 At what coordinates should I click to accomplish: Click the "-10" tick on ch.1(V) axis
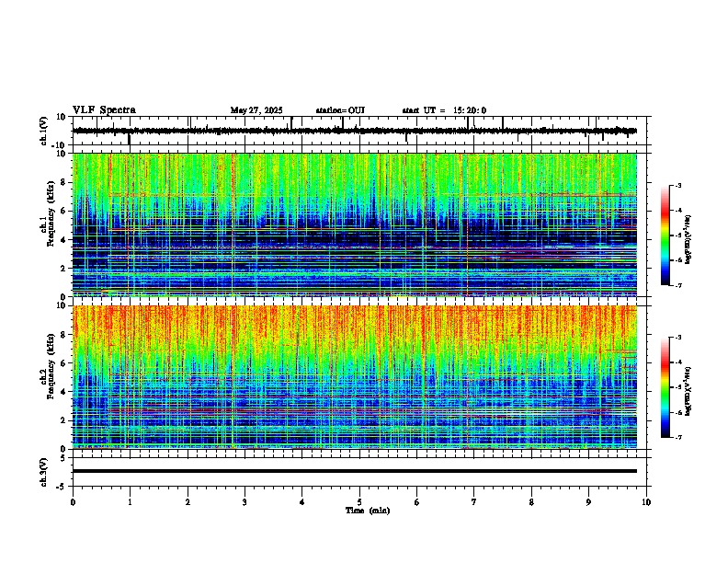pyautogui.click(x=60, y=145)
